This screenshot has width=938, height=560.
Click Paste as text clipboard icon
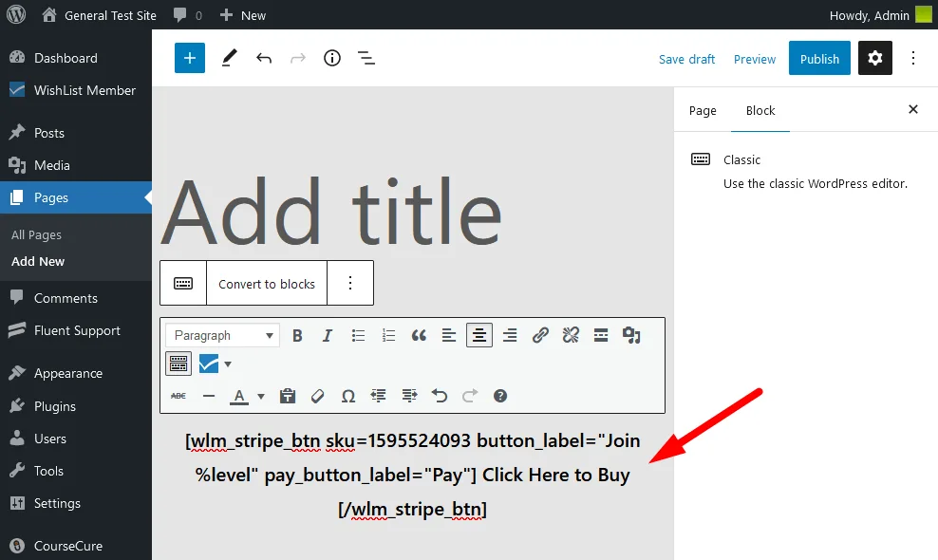[287, 396]
